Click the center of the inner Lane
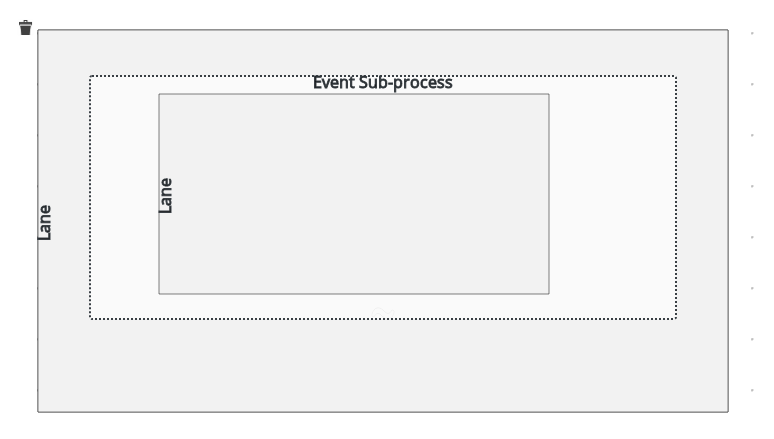The image size is (774, 439). pos(354,194)
